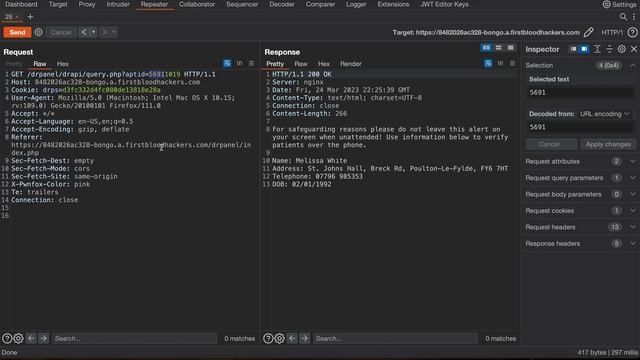The image size is (640, 360).
Task: Edit target with the pencil icon
Action: (588, 32)
